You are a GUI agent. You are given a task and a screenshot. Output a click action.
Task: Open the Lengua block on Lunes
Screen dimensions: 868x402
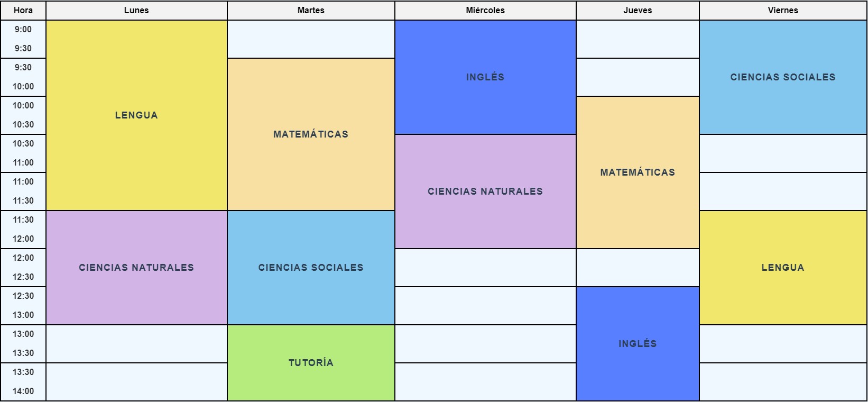click(136, 115)
